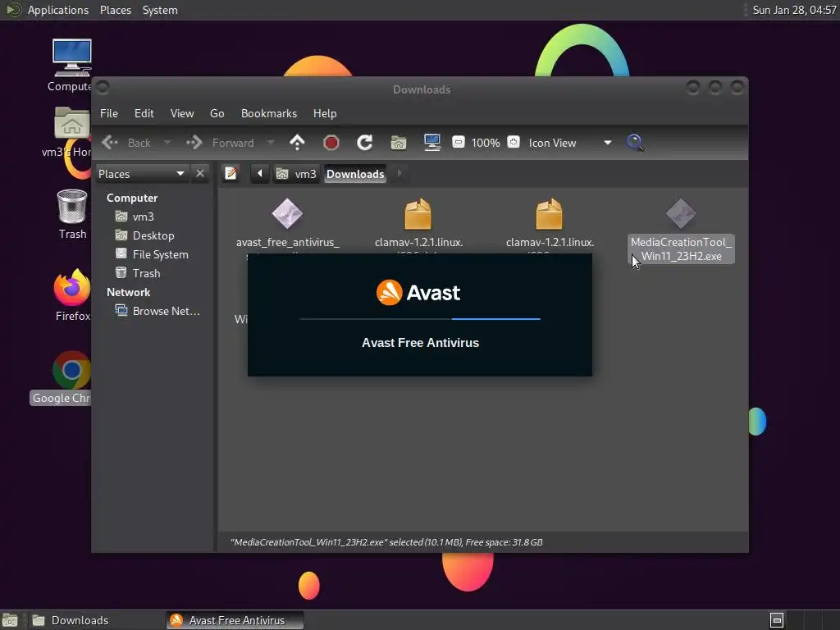The height and width of the screenshot is (630, 840).
Task: Open Forward history dropdown arrow
Action: [270, 143]
